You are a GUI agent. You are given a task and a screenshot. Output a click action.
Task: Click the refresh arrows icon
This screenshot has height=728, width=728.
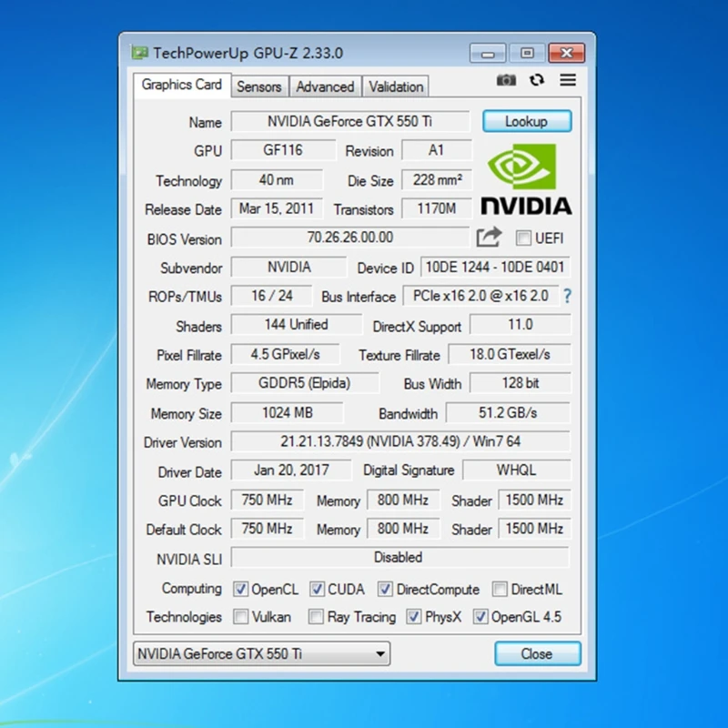click(537, 80)
